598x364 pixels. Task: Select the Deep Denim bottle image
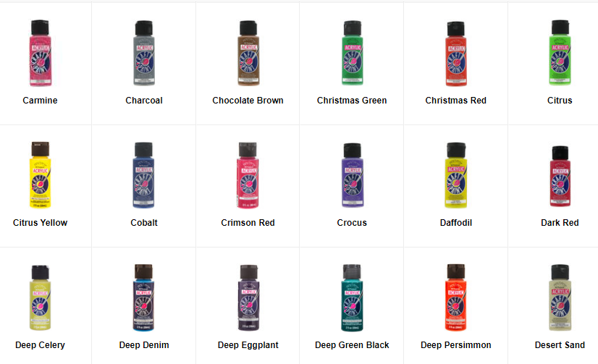[x=144, y=297]
